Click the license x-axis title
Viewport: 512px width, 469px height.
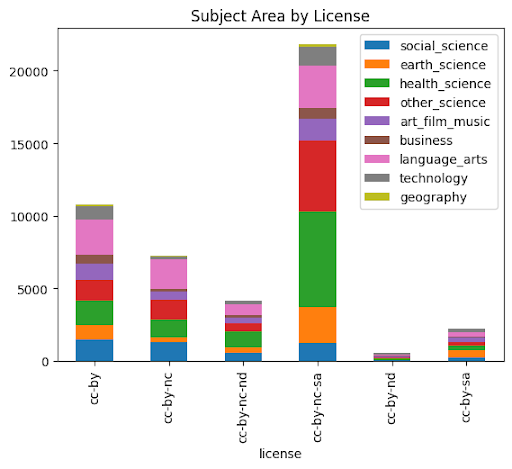point(280,454)
